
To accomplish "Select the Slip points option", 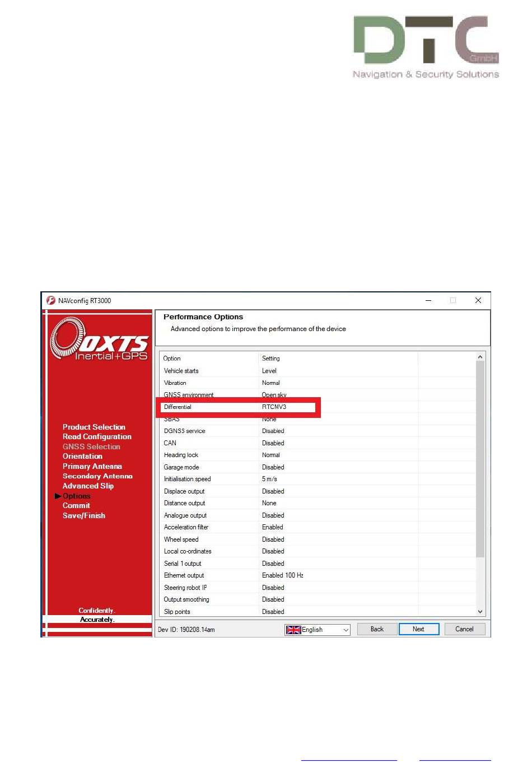I will point(177,612).
